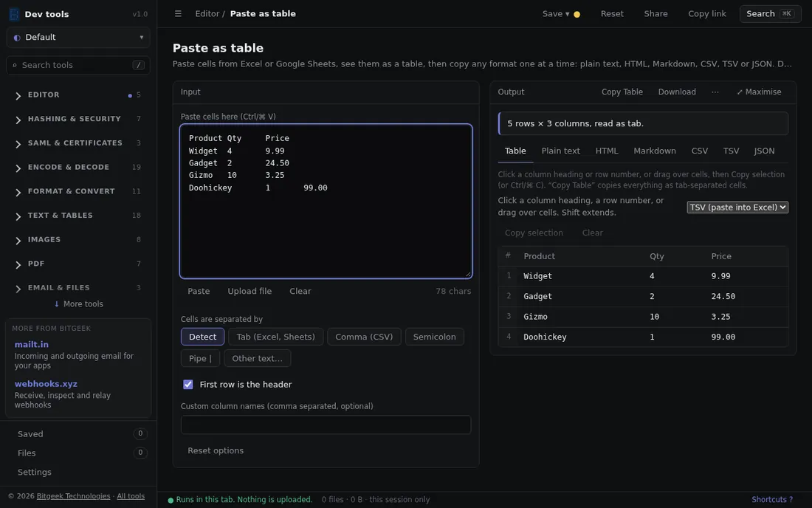
Task: Click the Share button
Action: pyautogui.click(x=656, y=14)
